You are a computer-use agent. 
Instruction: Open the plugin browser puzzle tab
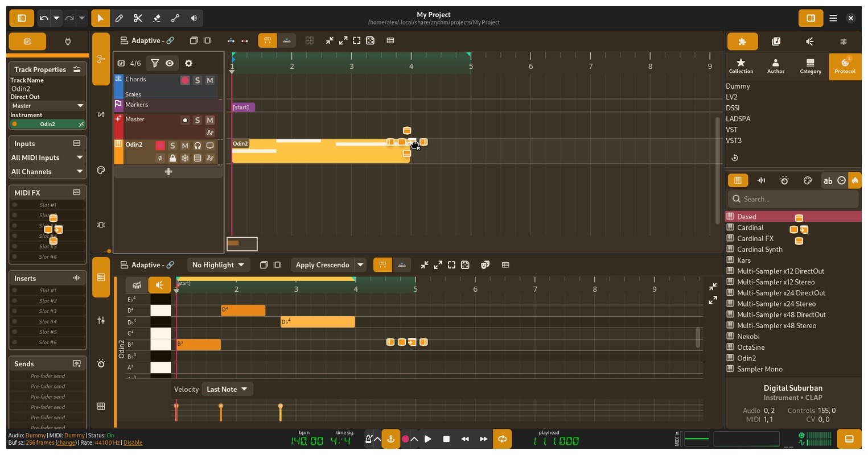coord(742,42)
